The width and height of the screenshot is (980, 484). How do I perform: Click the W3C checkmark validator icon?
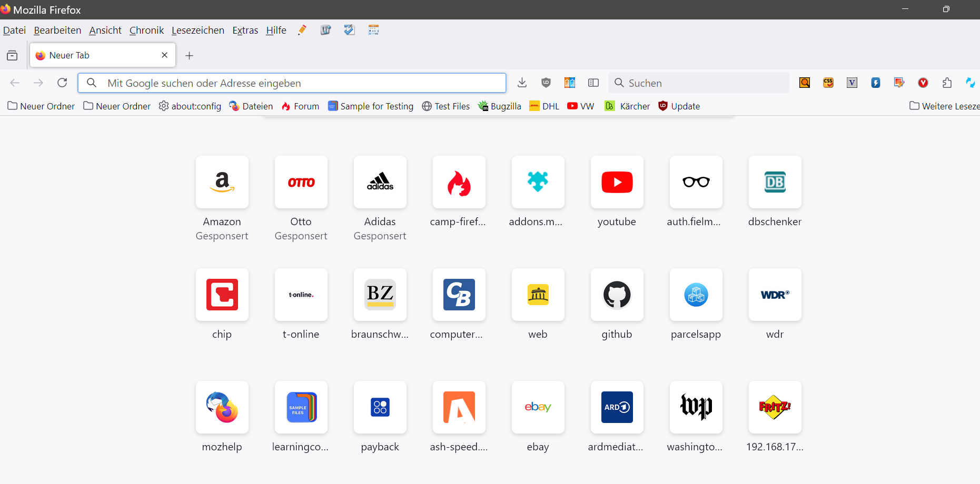point(349,30)
